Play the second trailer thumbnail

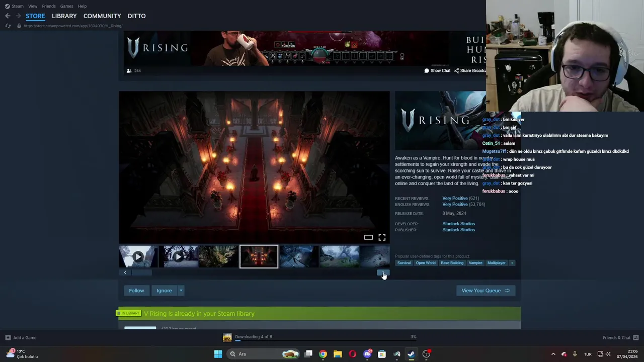(x=178, y=256)
